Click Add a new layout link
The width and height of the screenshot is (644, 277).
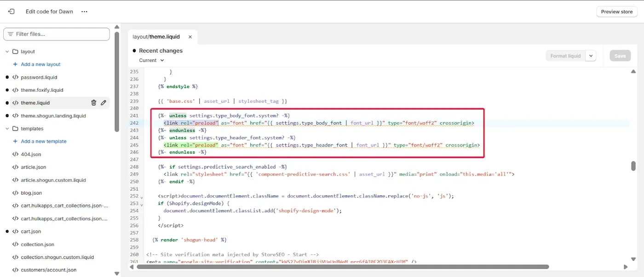point(40,64)
